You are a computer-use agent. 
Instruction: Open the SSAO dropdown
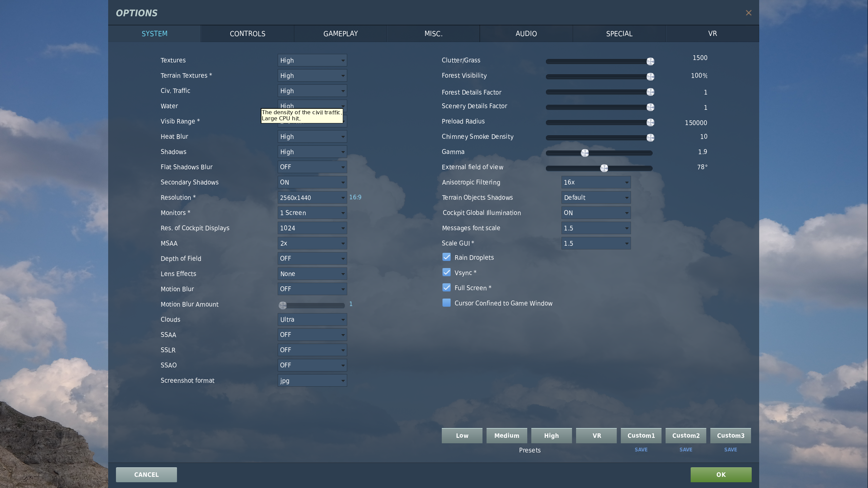(x=312, y=365)
